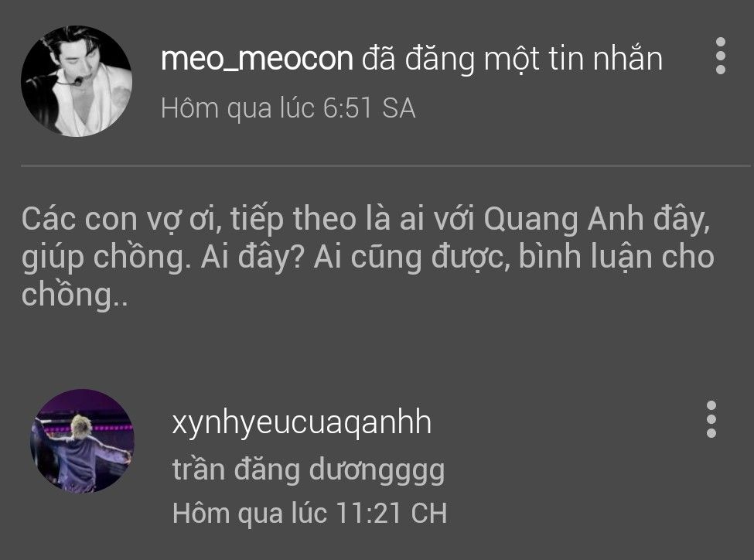754x560 pixels.
Task: Tap meo_meocon's black-and-white profile picture
Action: (77, 80)
